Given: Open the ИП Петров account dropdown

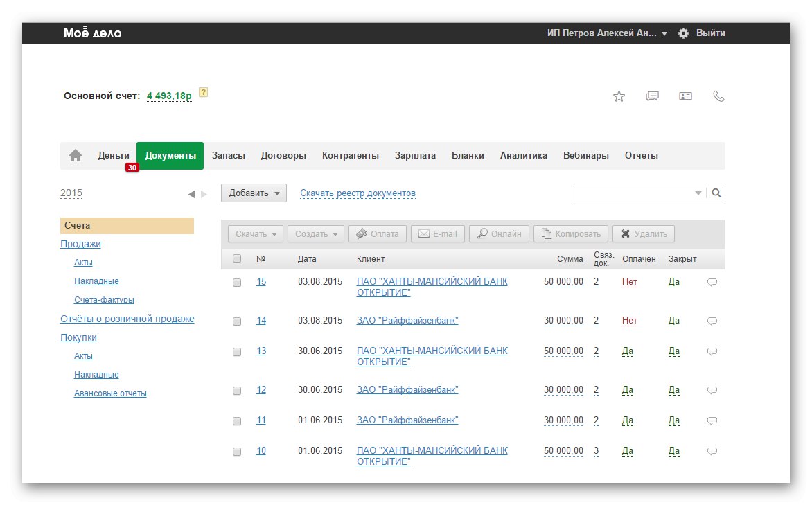Looking at the screenshot, I should [607, 33].
